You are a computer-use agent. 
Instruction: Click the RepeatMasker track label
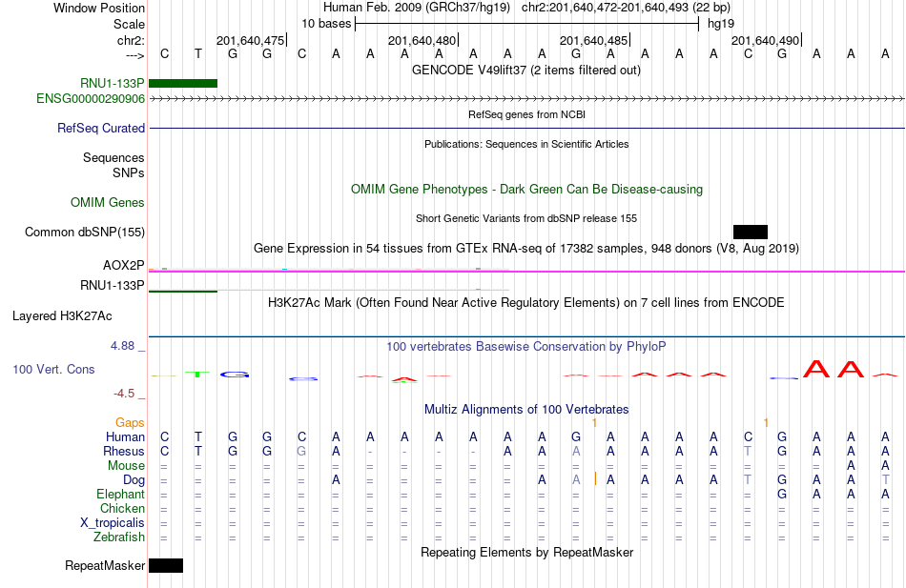105,565
